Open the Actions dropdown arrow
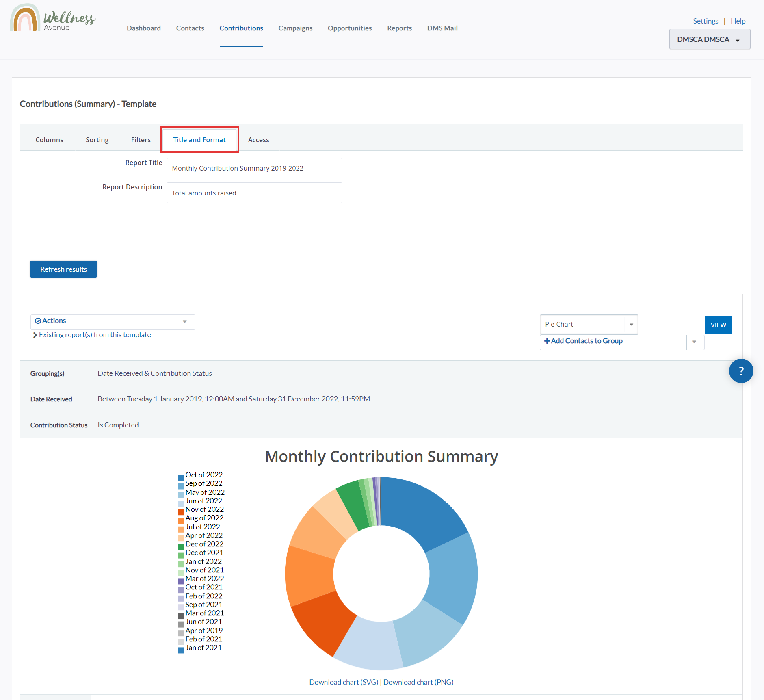764x700 pixels. pyautogui.click(x=185, y=322)
